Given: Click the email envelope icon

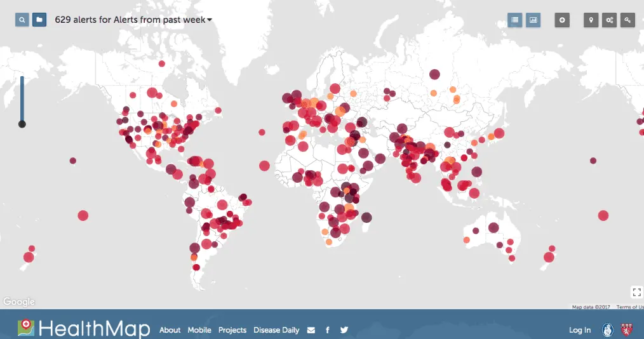Looking at the screenshot, I should 311,330.
